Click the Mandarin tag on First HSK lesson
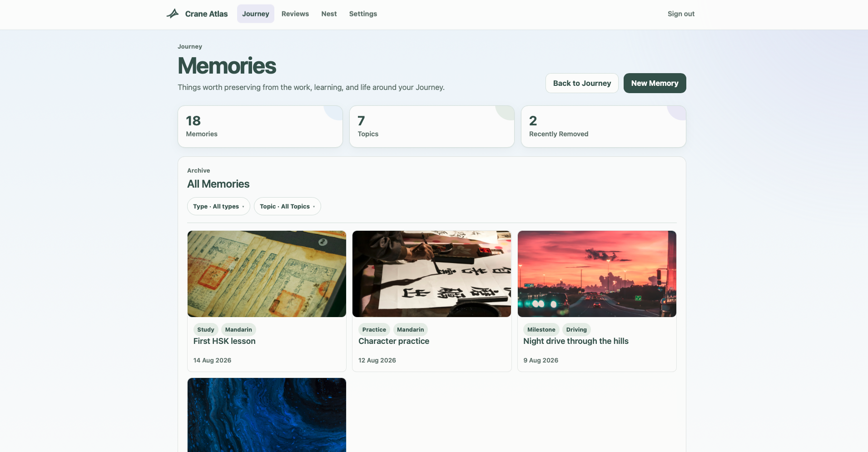The width and height of the screenshot is (868, 452). [238, 330]
